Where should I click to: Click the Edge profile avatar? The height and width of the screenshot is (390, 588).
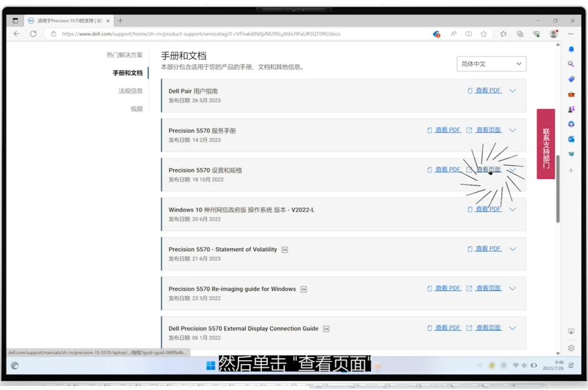click(554, 34)
